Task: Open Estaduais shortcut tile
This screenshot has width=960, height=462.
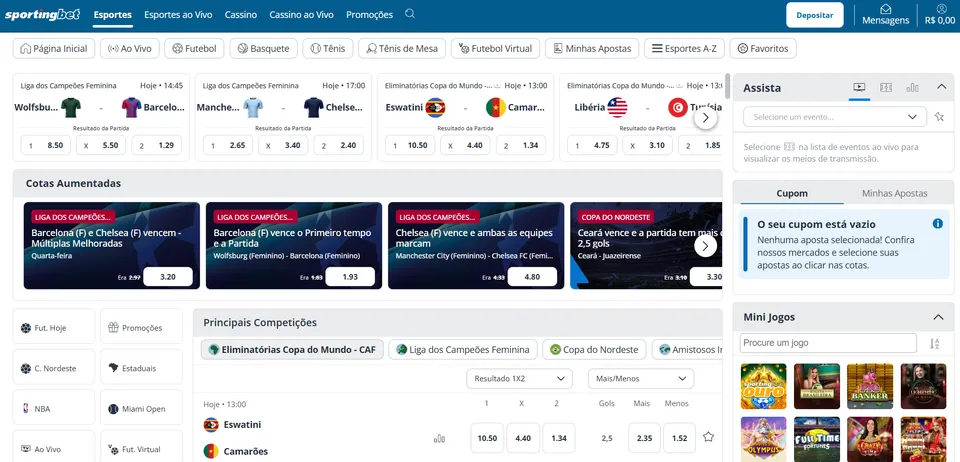Action: [x=141, y=367]
